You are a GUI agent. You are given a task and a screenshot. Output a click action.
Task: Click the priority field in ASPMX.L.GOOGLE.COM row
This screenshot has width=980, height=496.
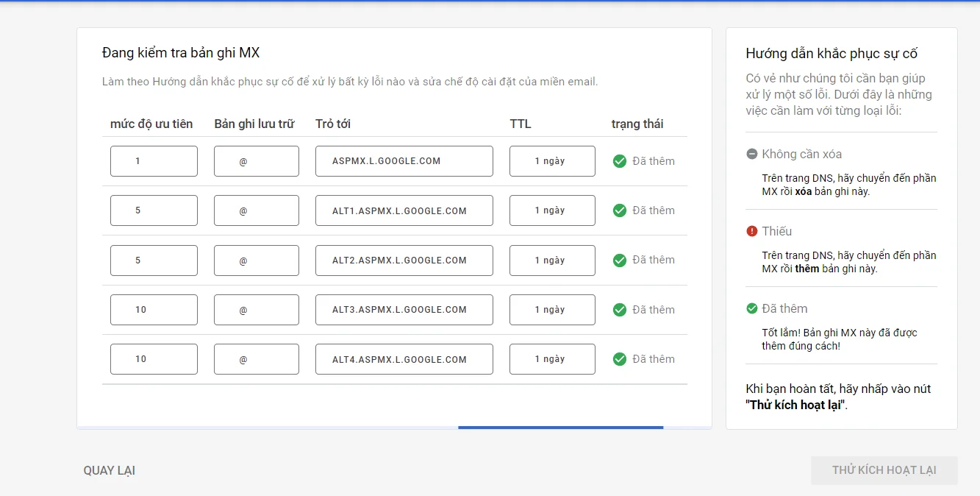[154, 161]
